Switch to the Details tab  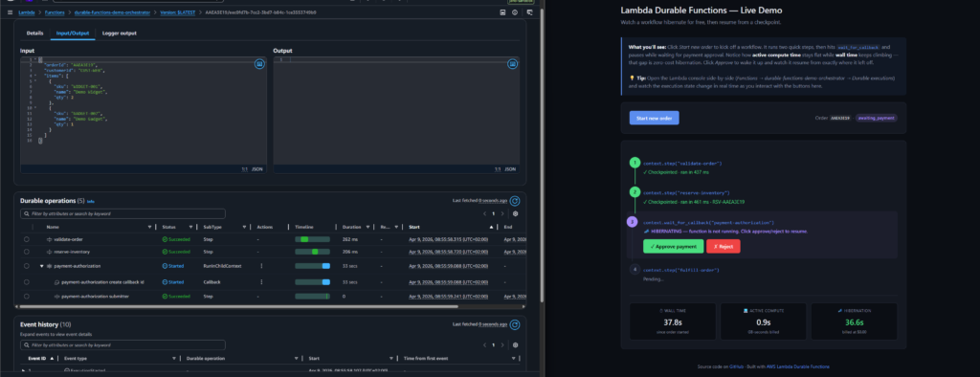click(x=35, y=33)
